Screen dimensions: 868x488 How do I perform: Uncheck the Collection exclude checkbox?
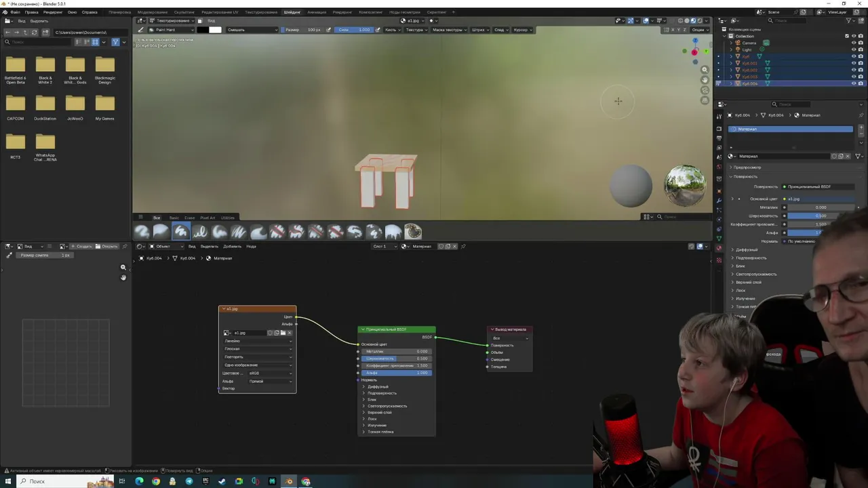click(x=847, y=36)
